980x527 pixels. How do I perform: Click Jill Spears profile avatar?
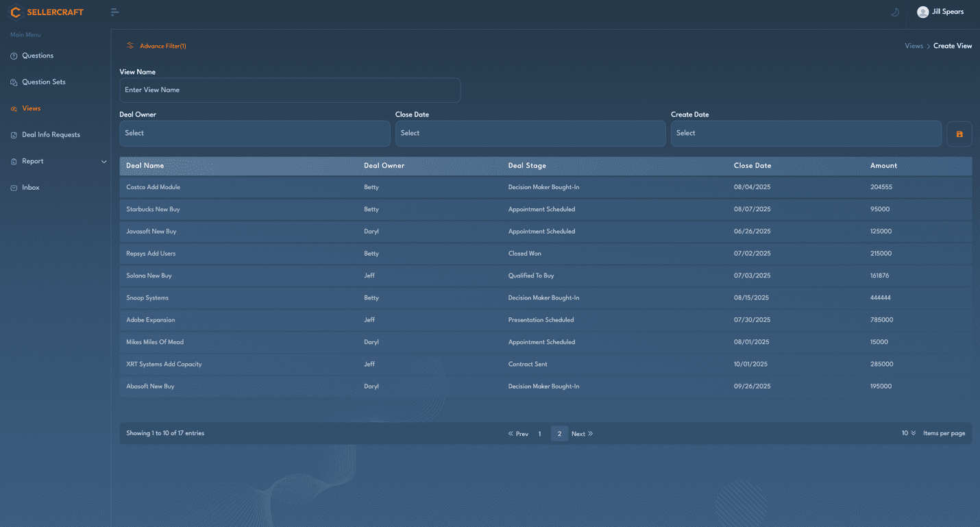click(x=922, y=12)
